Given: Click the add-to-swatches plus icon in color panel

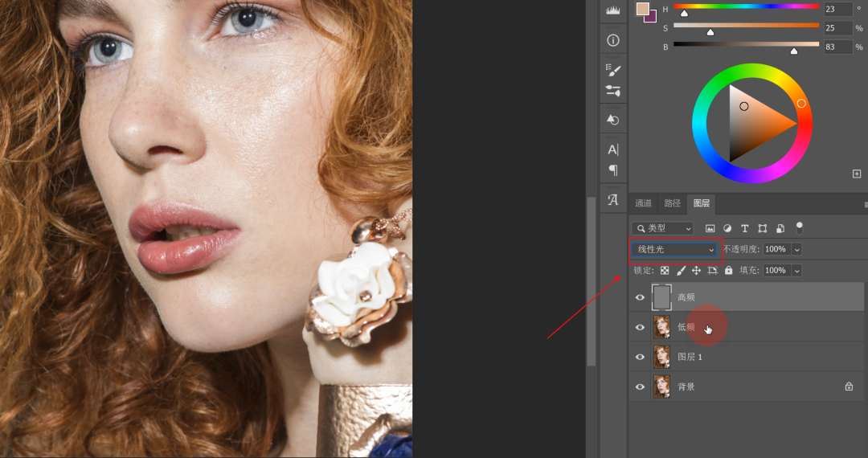Looking at the screenshot, I should click(857, 174).
